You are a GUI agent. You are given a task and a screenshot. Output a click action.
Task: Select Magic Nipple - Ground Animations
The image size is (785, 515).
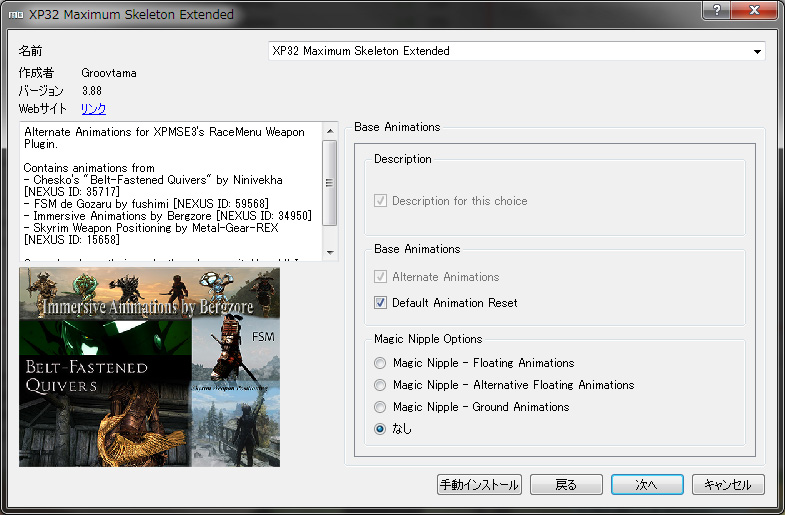(380, 407)
